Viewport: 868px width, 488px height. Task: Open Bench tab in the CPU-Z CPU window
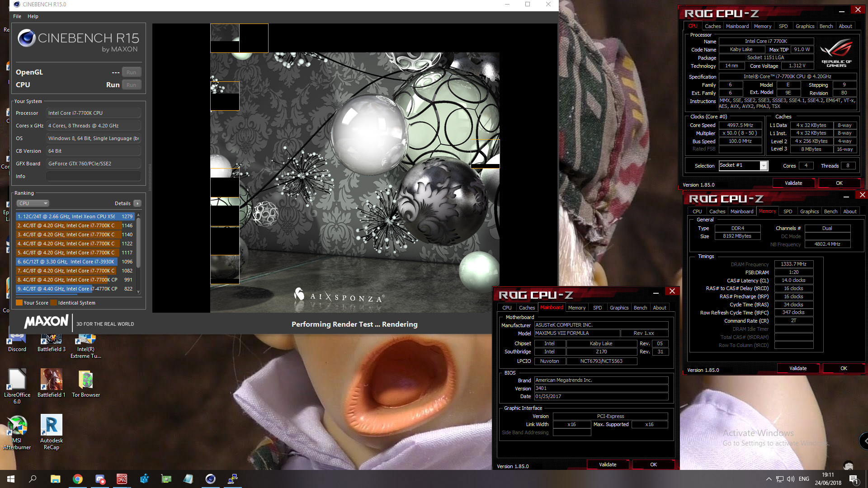pos(826,26)
